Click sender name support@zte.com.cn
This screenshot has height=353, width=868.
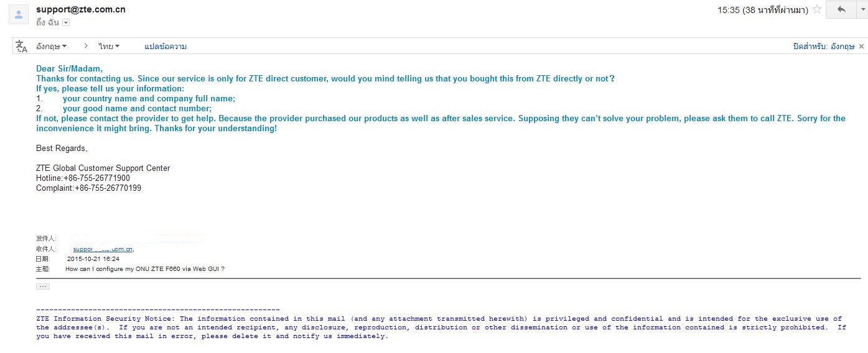tap(81, 9)
